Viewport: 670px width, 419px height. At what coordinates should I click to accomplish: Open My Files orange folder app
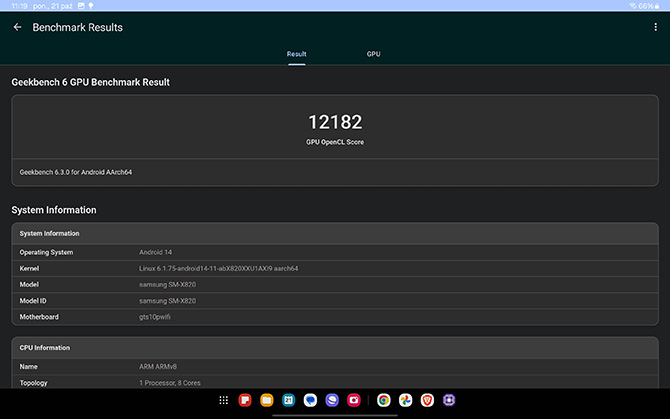[x=267, y=400]
